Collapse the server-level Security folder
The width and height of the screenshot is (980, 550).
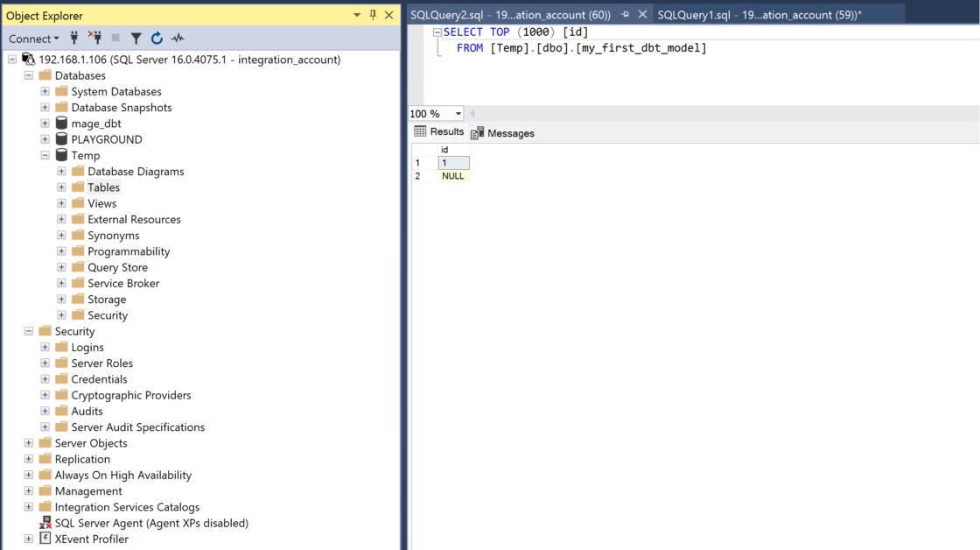tap(29, 331)
